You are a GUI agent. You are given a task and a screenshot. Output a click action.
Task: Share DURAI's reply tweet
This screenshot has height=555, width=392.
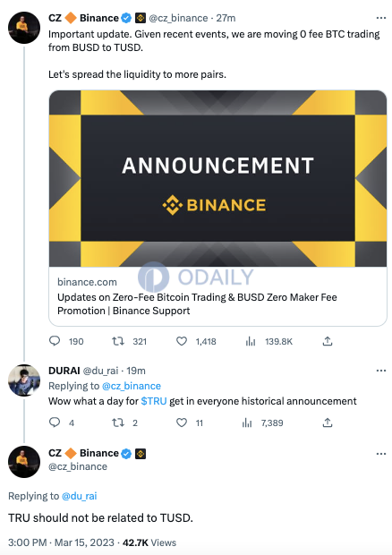tap(328, 423)
